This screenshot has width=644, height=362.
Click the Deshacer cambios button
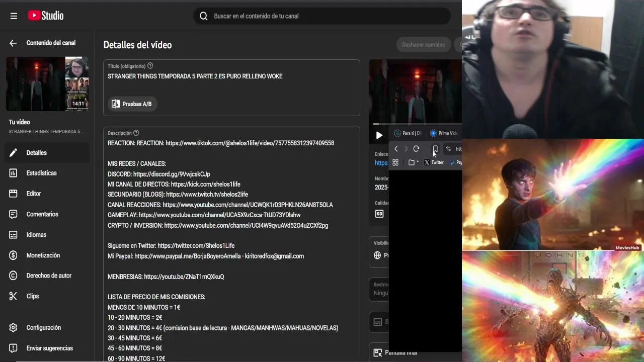[x=424, y=45]
